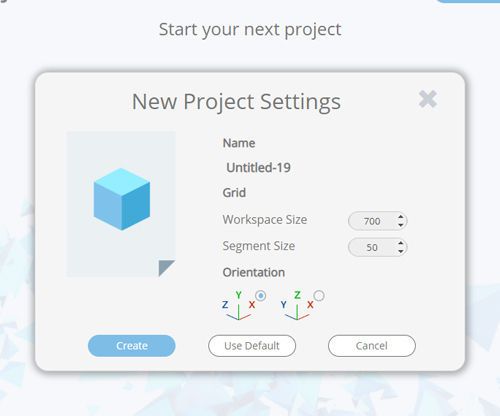Decrease Workspace Size with down arrow

click(x=401, y=225)
